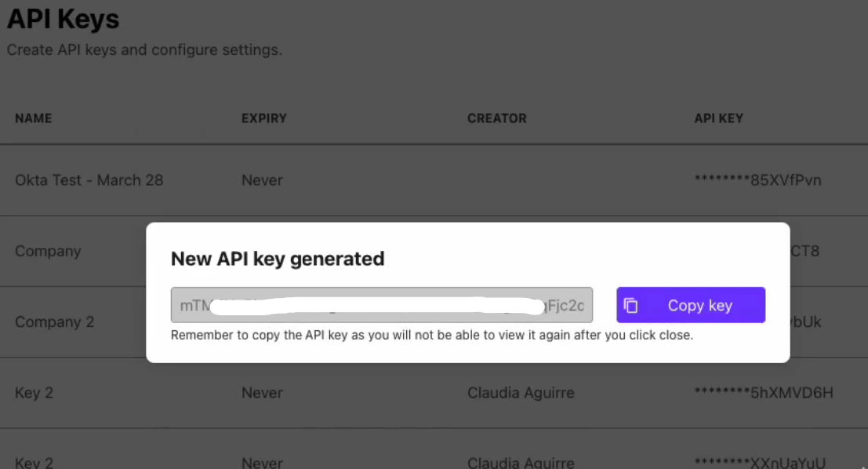
Task: Select the first Key 2 row
Action: [34, 393]
